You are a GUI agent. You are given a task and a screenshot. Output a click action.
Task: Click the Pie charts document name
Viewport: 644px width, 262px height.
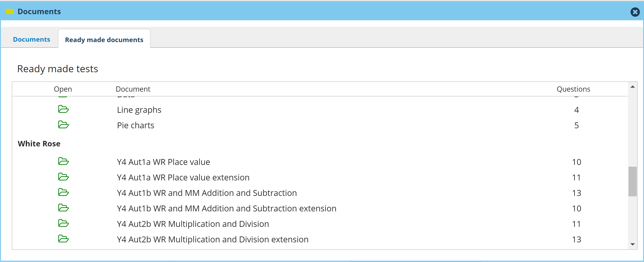point(135,125)
